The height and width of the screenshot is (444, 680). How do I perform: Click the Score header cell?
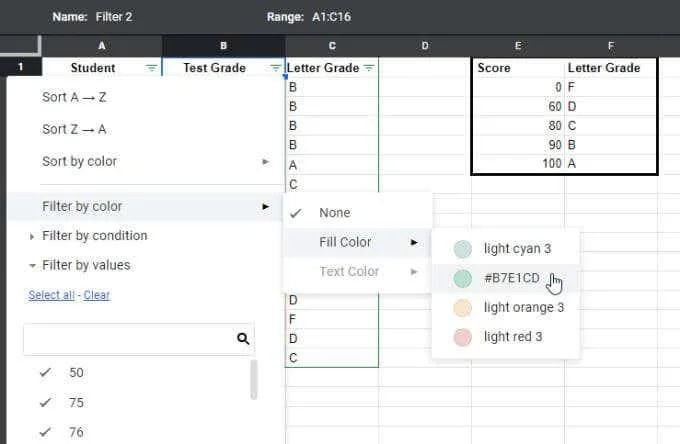[x=518, y=68]
